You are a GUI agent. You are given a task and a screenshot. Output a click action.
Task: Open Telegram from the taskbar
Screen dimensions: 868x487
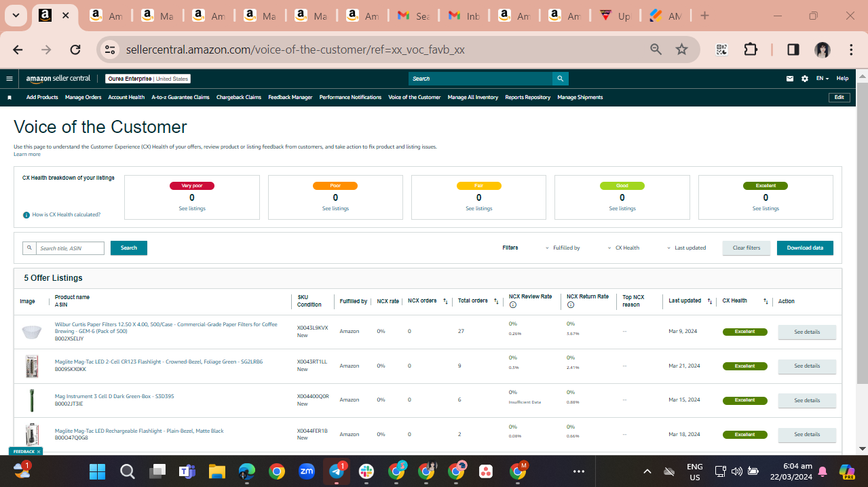[x=337, y=471]
